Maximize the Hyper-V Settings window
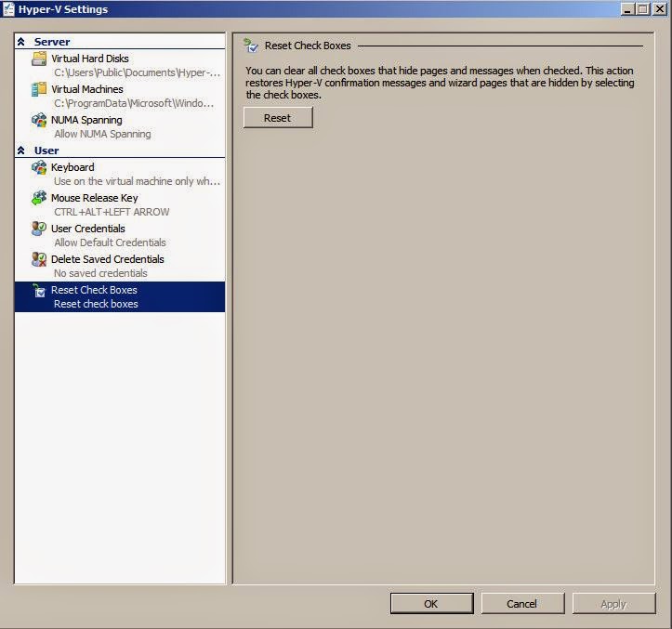This screenshot has width=672, height=629. click(643, 9)
